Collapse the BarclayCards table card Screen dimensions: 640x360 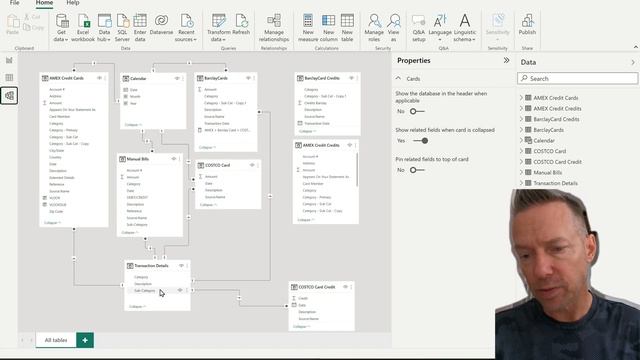click(207, 147)
